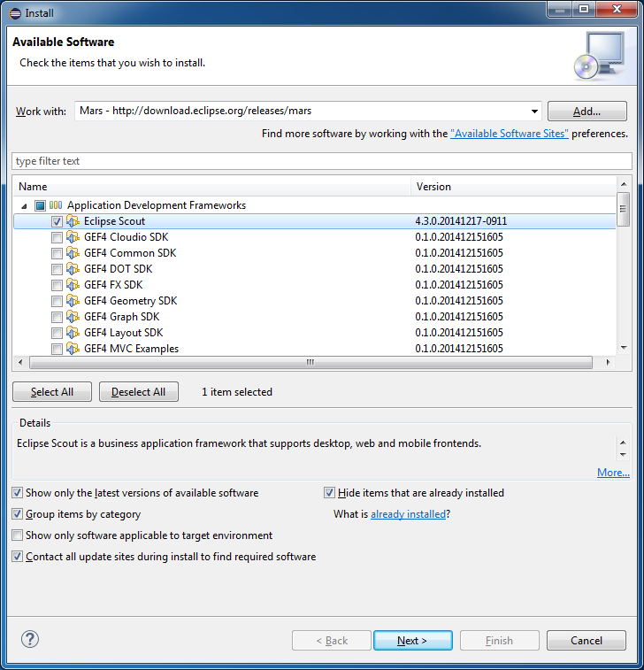
Task: Uncheck the Eclipse Scout checkbox
Action: click(57, 221)
